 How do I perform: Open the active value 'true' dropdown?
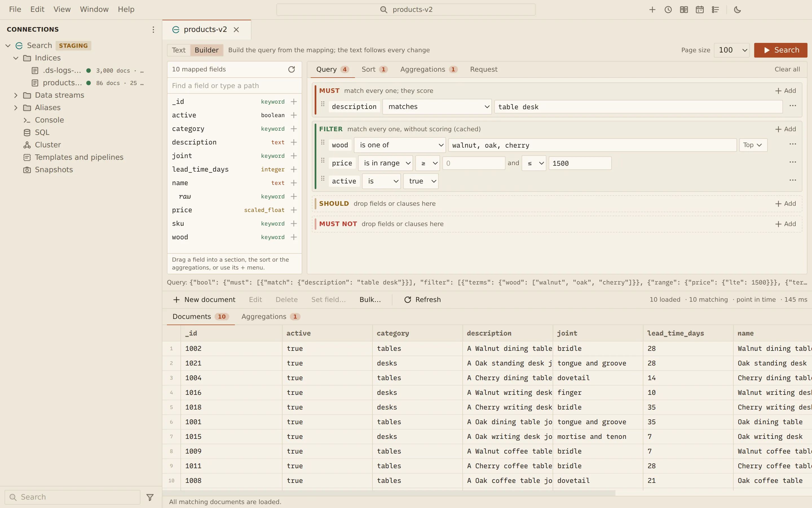(421, 181)
